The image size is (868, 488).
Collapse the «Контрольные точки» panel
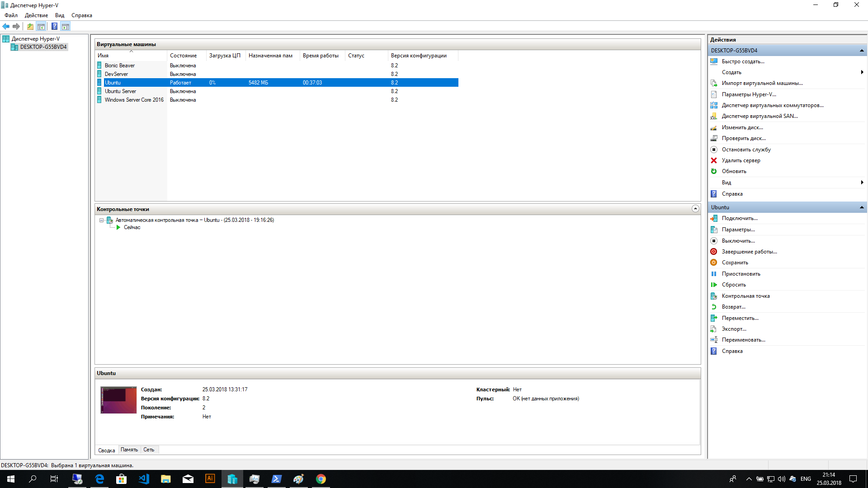pyautogui.click(x=694, y=209)
